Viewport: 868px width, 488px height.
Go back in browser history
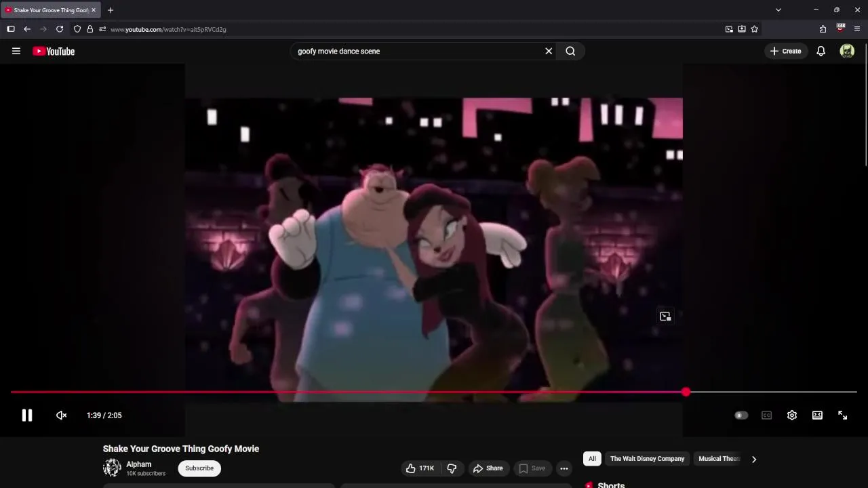click(x=27, y=29)
